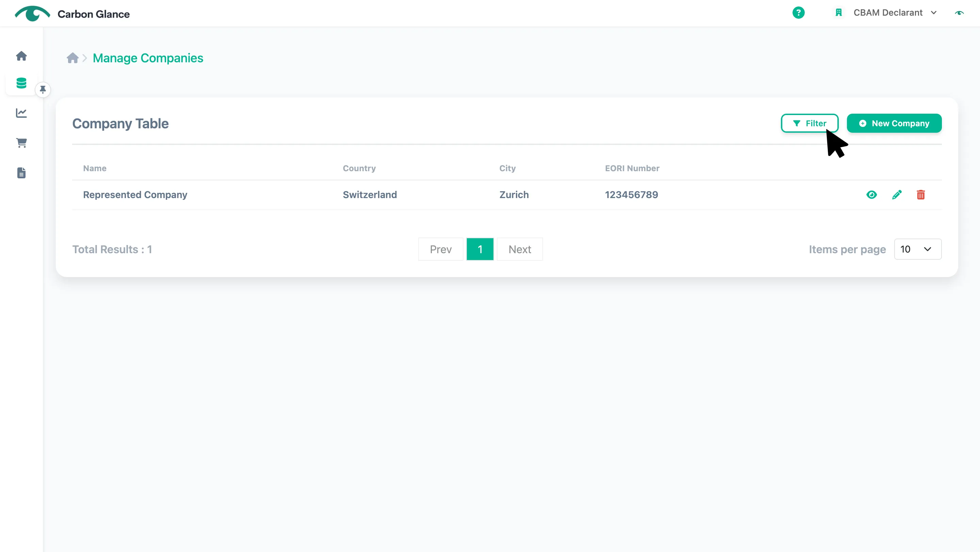Viewport: 980px width, 552px height.
Task: Open the Items per page dropdown
Action: pos(918,249)
